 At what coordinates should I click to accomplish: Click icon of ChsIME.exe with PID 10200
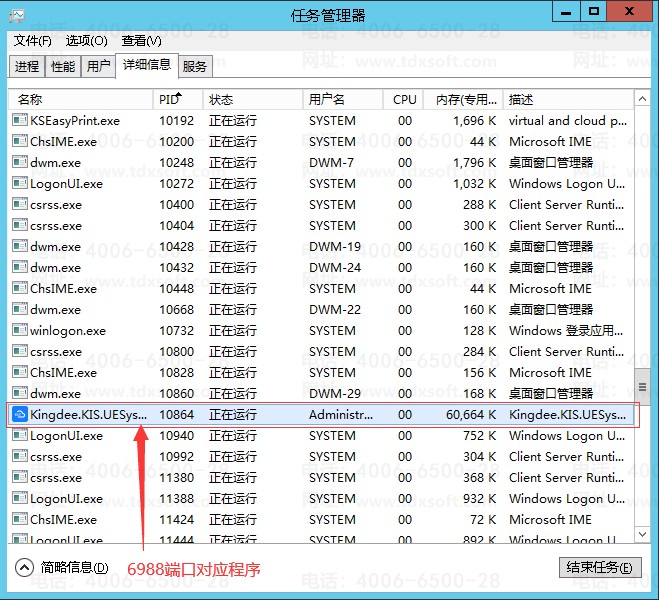(x=20, y=141)
